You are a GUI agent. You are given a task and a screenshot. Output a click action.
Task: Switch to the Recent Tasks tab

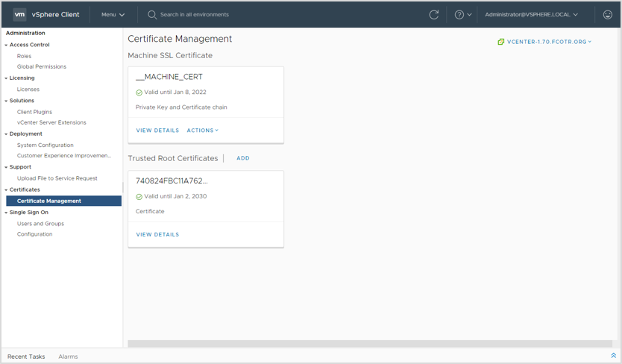tap(26, 357)
